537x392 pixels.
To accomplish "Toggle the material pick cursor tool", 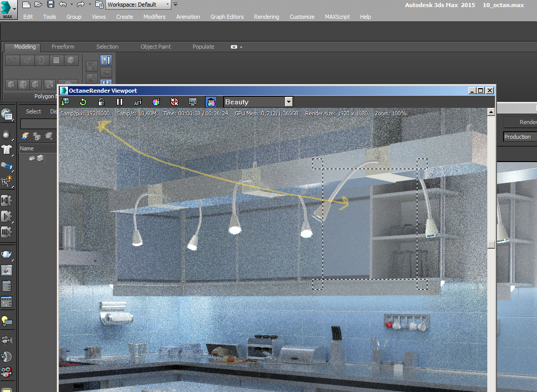I will click(174, 102).
